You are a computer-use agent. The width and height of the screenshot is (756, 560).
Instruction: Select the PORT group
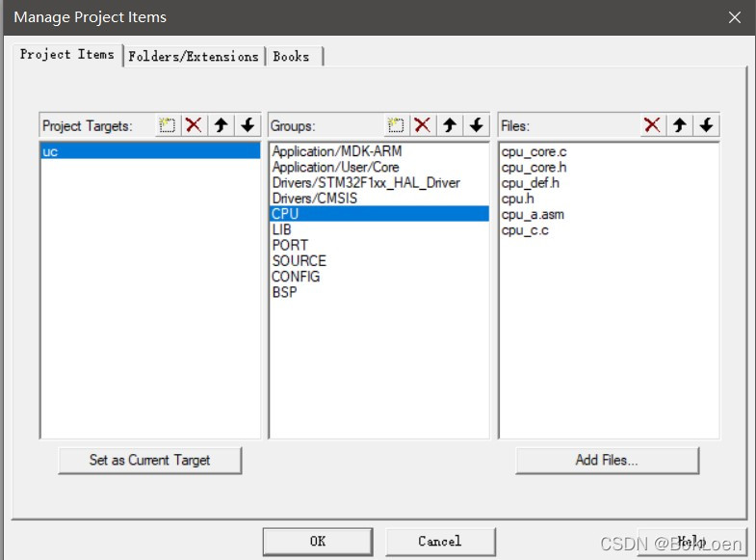(379, 245)
